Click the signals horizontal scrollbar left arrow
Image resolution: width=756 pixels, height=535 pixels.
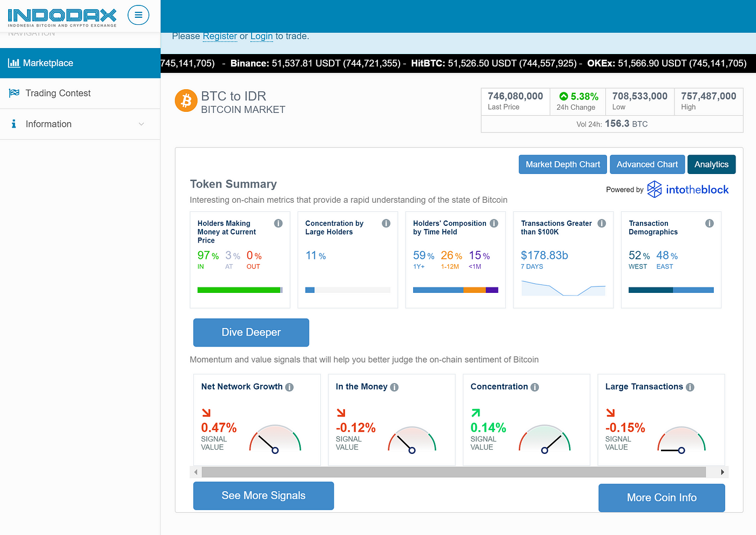195,472
